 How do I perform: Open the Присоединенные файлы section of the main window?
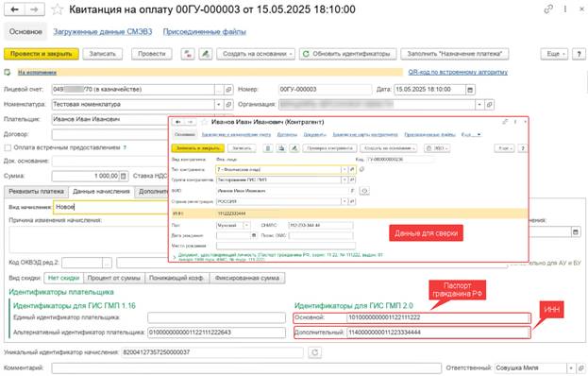pos(205,32)
